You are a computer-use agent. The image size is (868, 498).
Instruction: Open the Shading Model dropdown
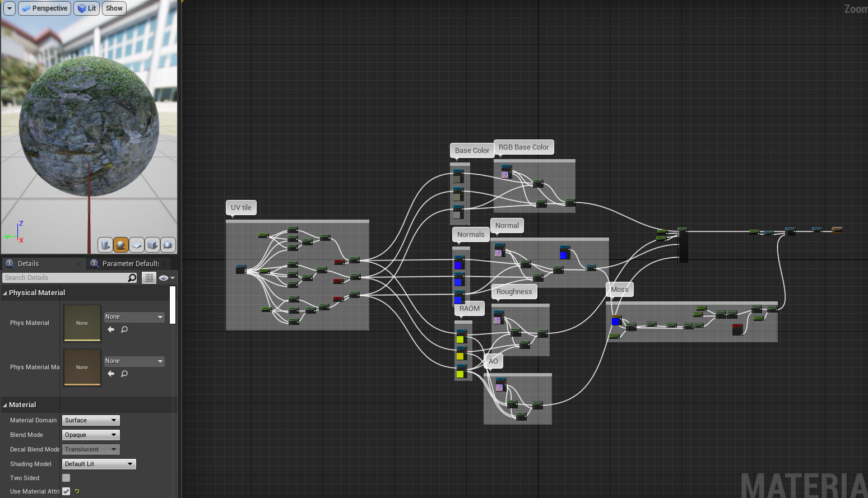[99, 464]
